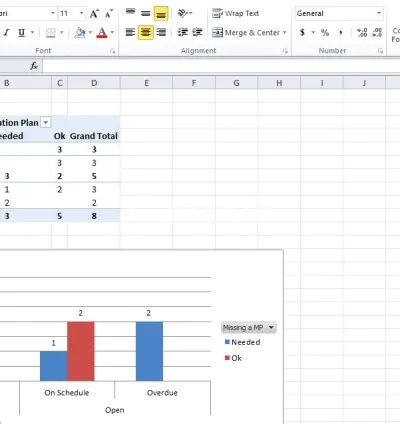This screenshot has width=400, height=424.
Task: Apply the Fill Color bucket
Action: pyautogui.click(x=80, y=33)
